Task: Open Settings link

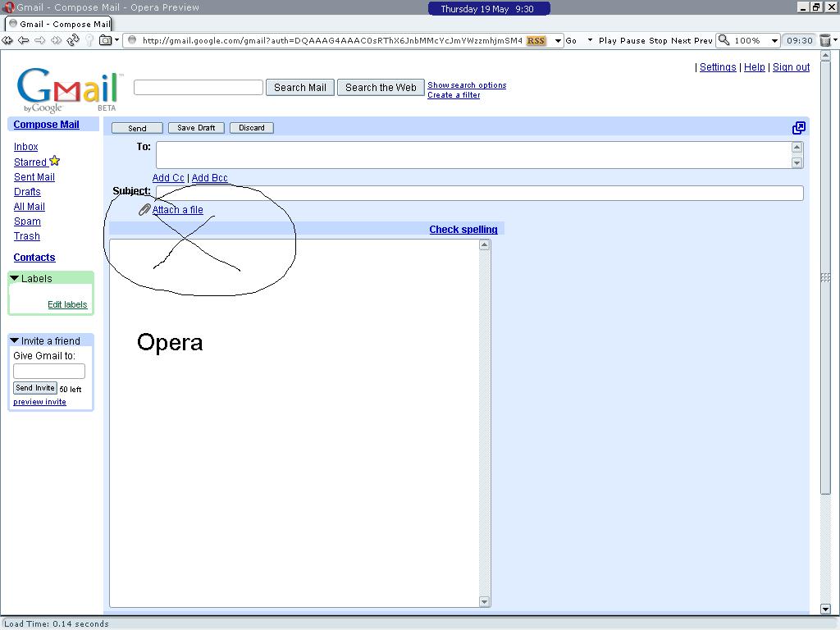Action: (718, 67)
